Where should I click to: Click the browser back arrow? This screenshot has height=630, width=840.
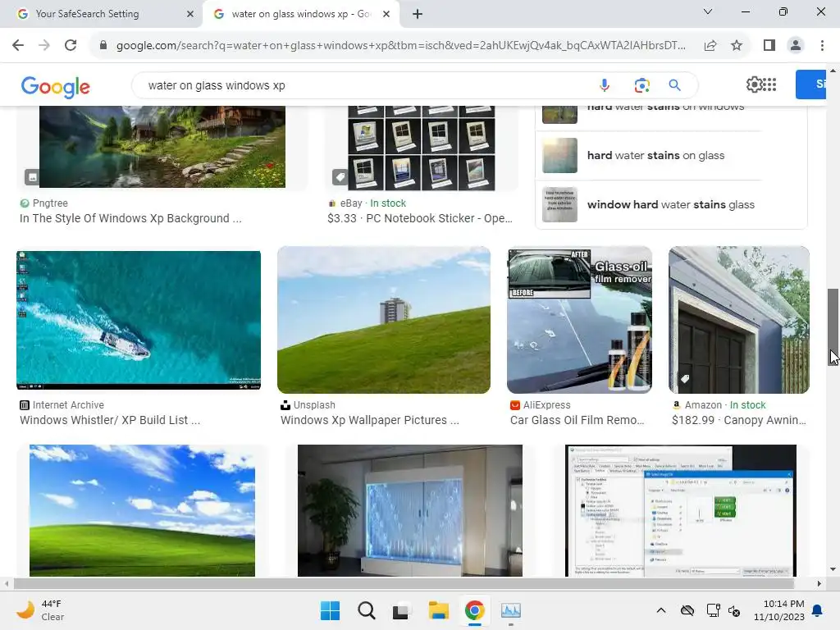pos(18,46)
